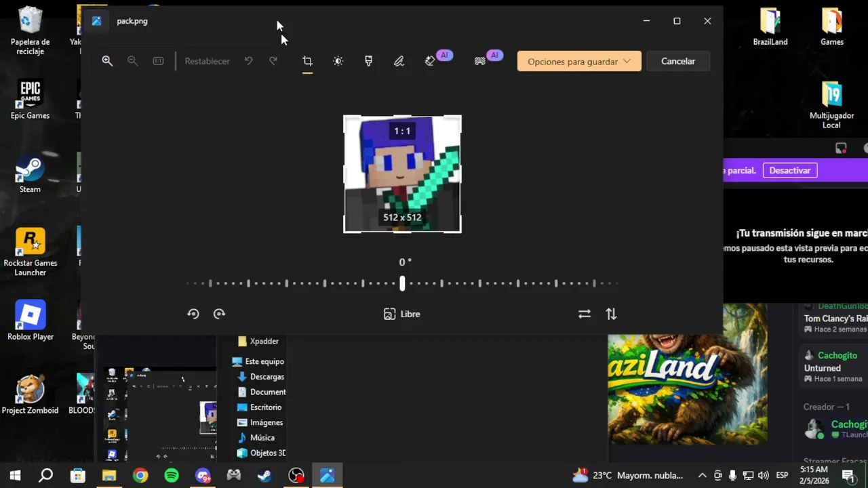
Task: Zoom out of the image
Action: point(133,61)
